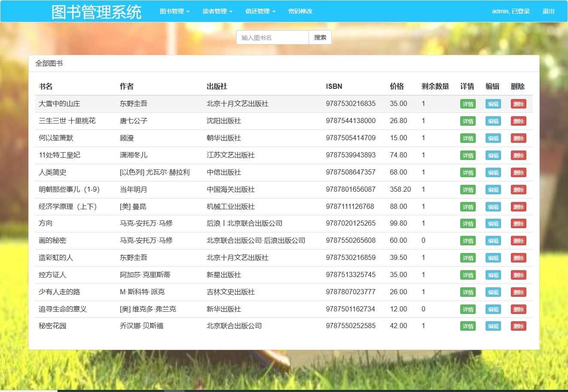Click 删除 for 何以笙箫默
568x392 pixels.
pos(518,138)
